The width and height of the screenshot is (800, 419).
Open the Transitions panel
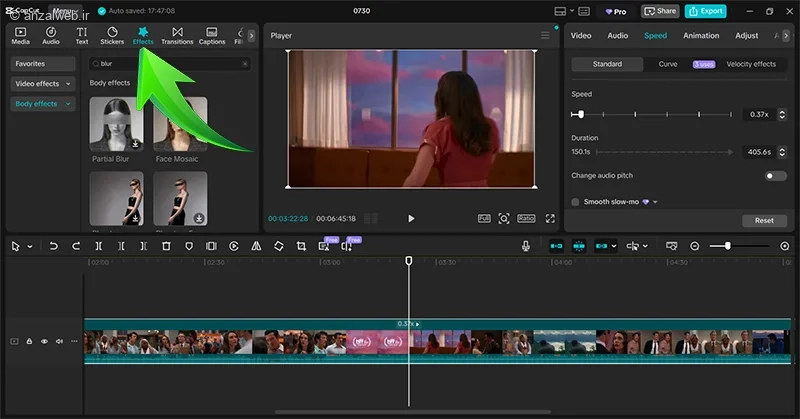(177, 36)
